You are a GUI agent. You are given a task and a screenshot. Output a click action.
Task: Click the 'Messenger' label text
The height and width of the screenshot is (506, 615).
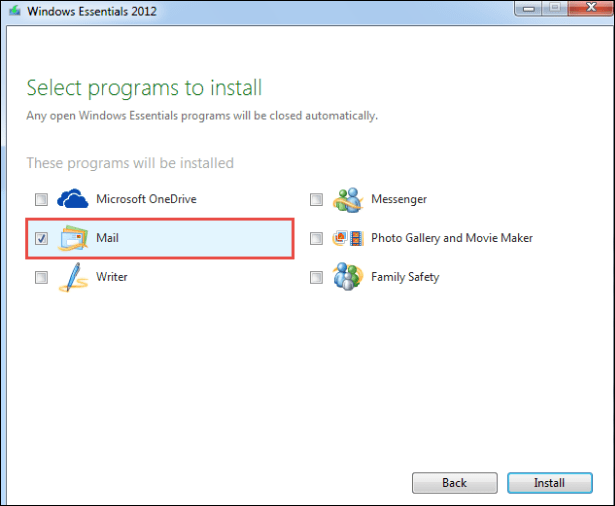click(x=399, y=199)
